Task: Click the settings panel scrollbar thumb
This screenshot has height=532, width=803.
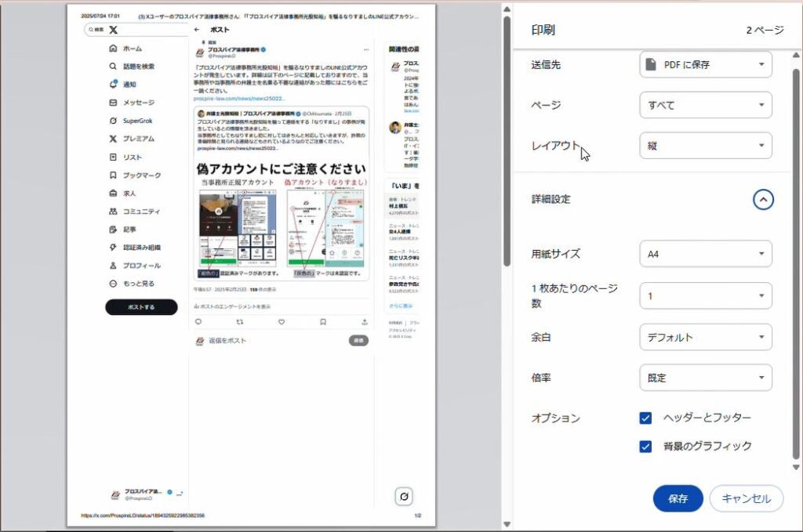Action: [796, 263]
